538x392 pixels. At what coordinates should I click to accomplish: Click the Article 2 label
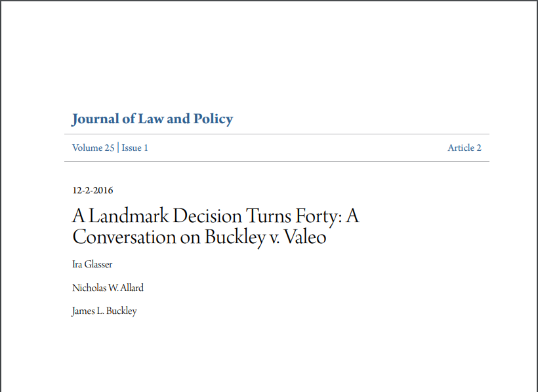click(x=465, y=147)
